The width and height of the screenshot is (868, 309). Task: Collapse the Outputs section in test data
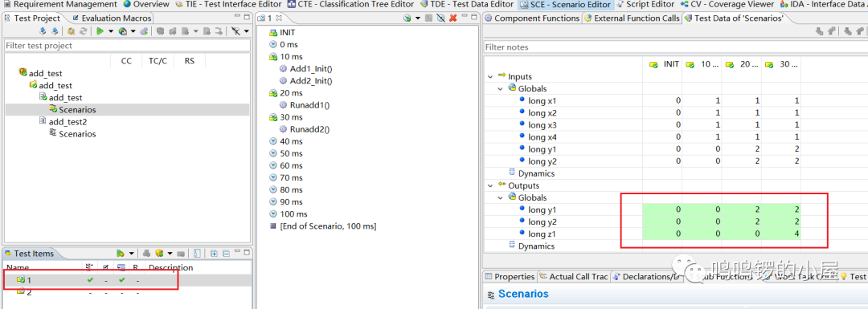tap(490, 185)
